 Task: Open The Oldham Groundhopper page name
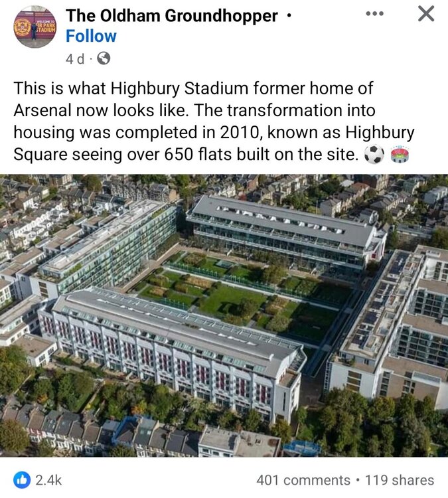[172, 15]
